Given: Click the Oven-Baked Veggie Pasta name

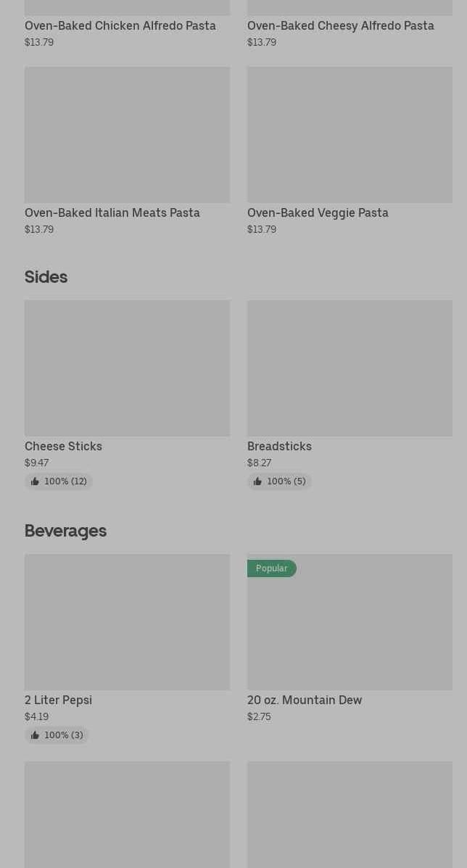Looking at the screenshot, I should [318, 212].
